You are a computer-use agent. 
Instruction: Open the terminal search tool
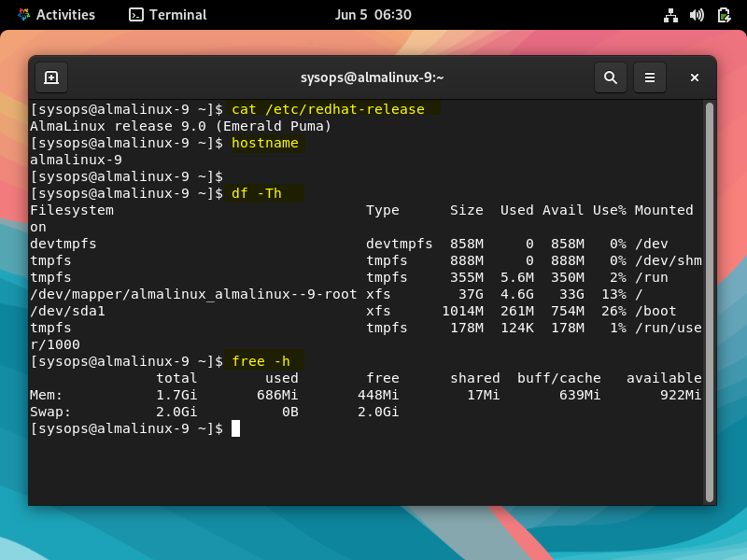pos(611,77)
